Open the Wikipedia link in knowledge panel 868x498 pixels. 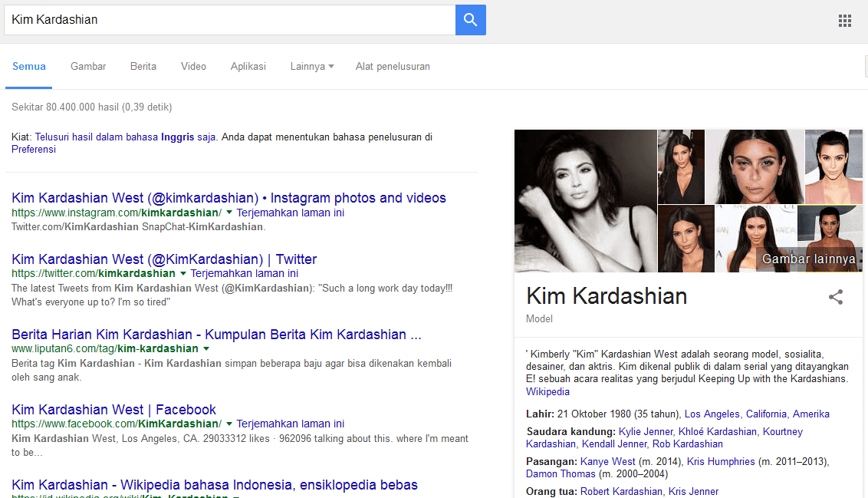[x=547, y=391]
